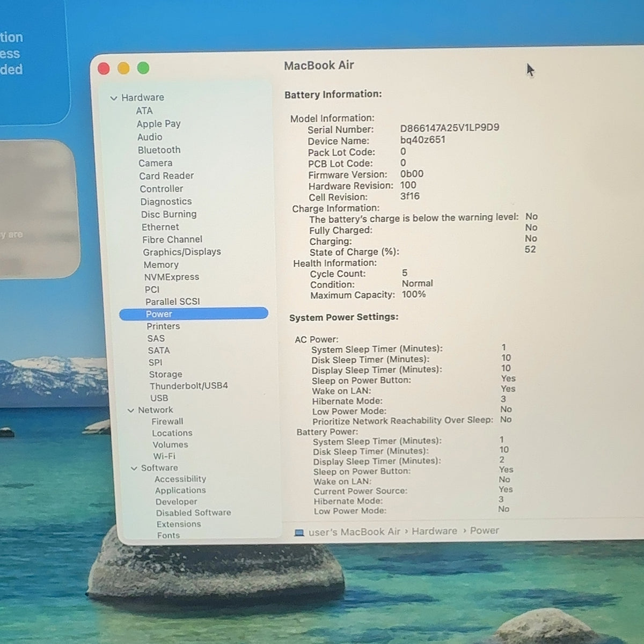Select Bluetooth in the Hardware list
Image resolution: width=644 pixels, height=644 pixels.
[159, 150]
